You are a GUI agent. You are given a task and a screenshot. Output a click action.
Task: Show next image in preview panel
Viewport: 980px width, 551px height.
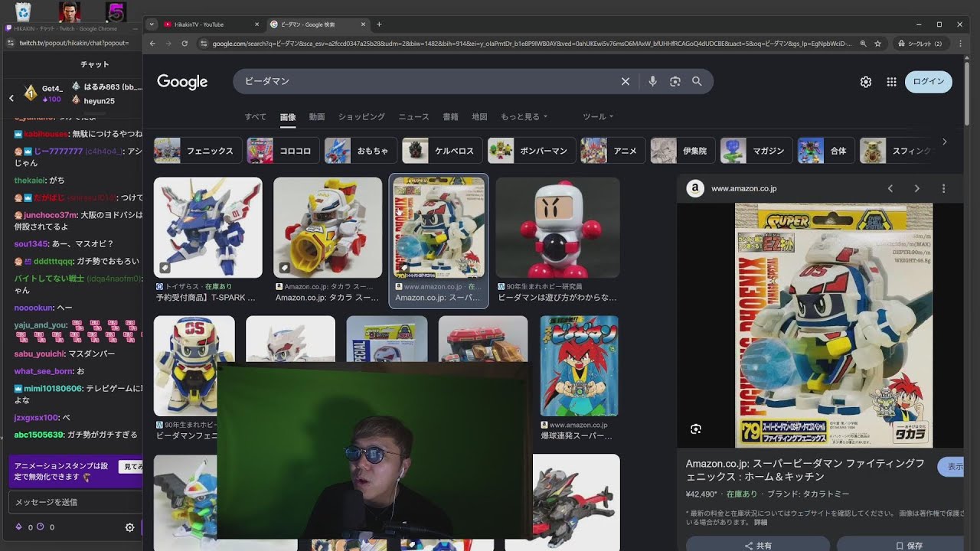pos(916,188)
